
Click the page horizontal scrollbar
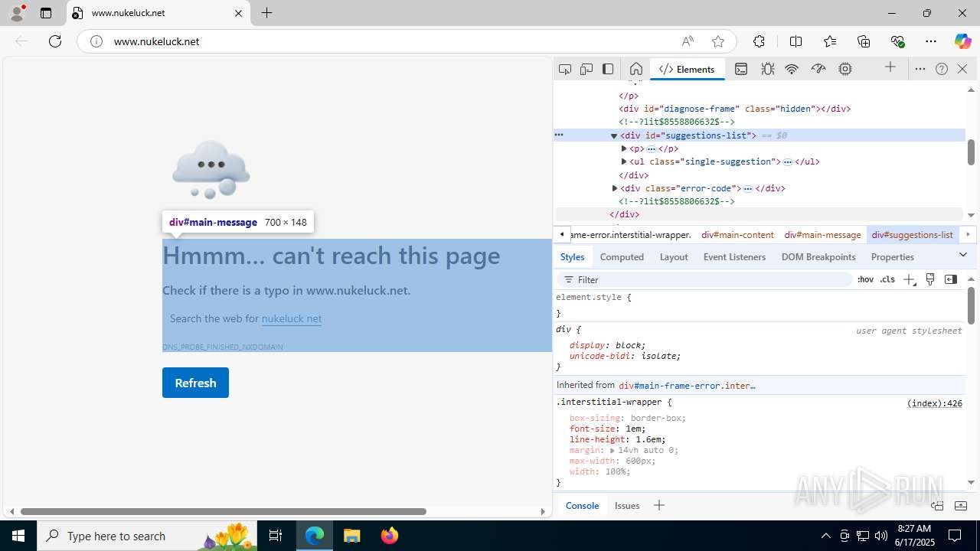(x=224, y=511)
